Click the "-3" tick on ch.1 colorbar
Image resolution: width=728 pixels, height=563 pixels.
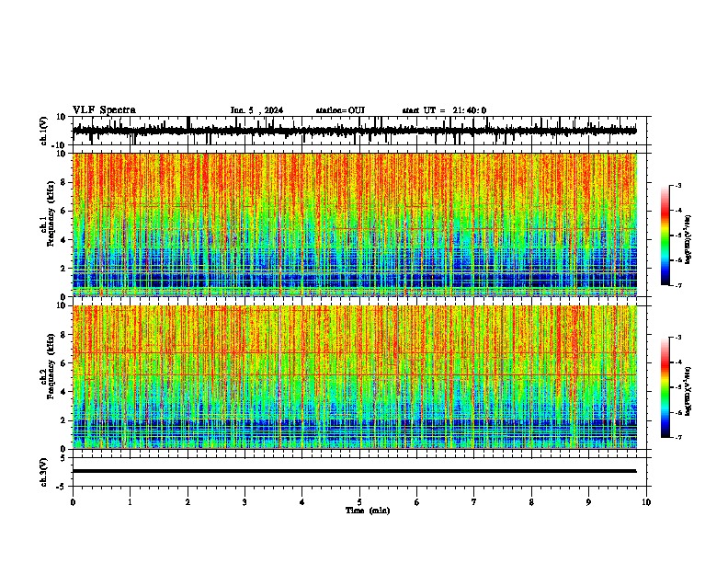[x=678, y=186]
